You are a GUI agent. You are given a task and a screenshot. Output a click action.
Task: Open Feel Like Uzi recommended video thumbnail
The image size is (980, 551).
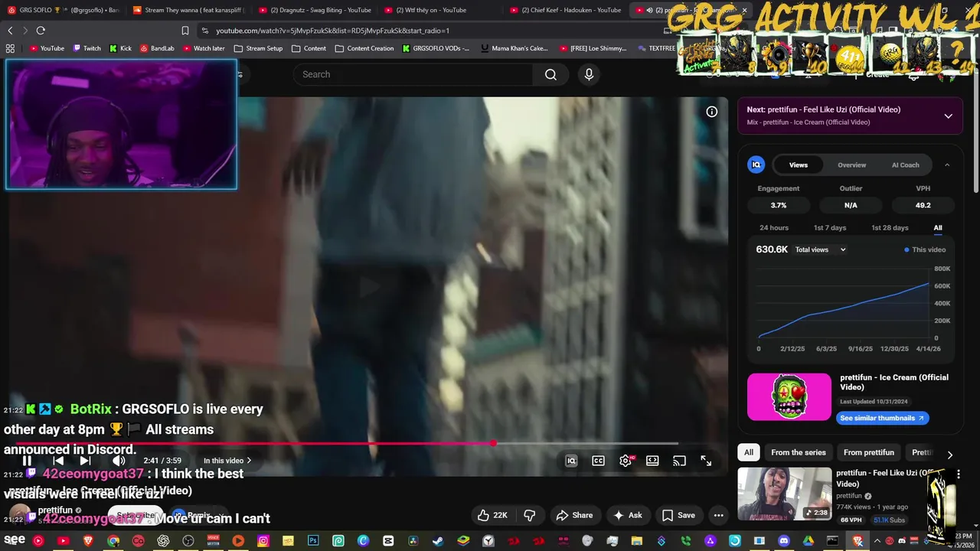click(785, 494)
